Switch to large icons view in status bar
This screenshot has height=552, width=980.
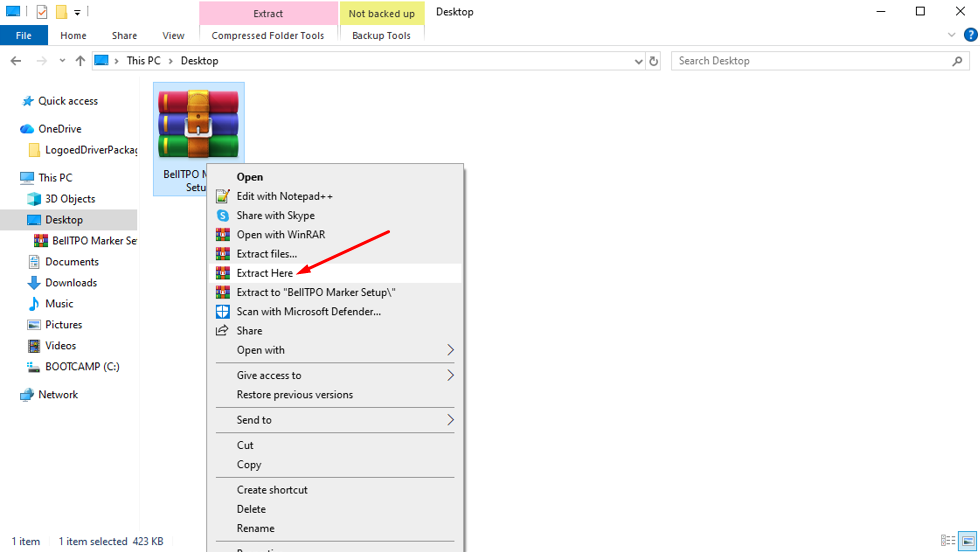coord(968,541)
